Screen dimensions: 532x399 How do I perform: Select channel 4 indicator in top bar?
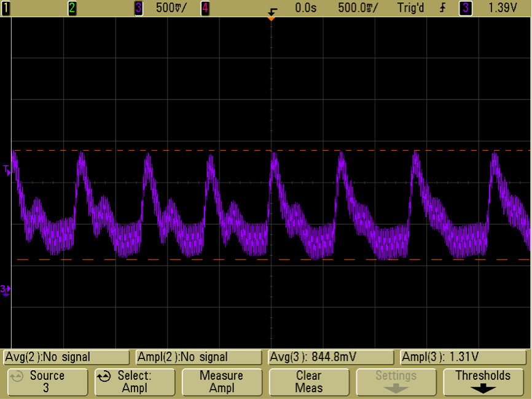tap(205, 8)
